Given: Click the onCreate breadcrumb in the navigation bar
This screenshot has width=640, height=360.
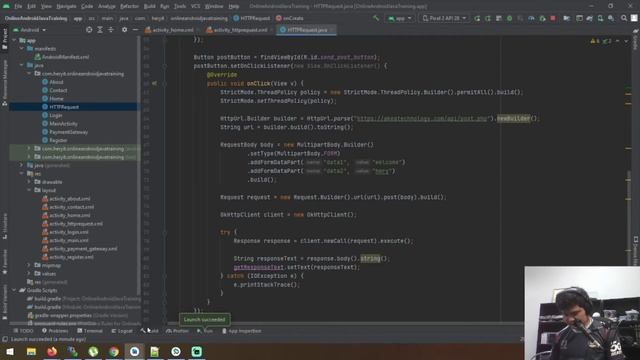Looking at the screenshot, I should (289, 18).
